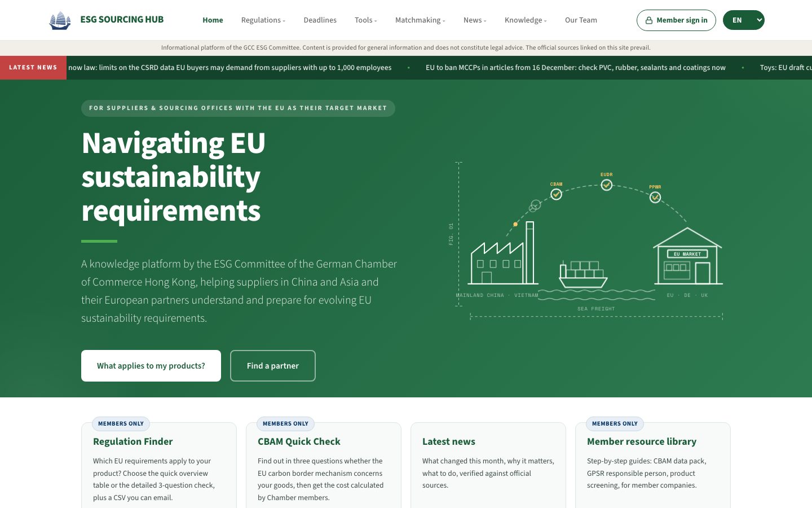Screen dimensions: 812x508
Task: Open the Member resource library card
Action: 653,465
